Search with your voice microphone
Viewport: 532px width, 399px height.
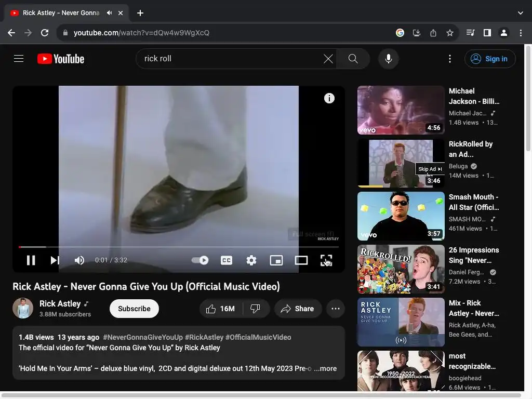coord(389,59)
